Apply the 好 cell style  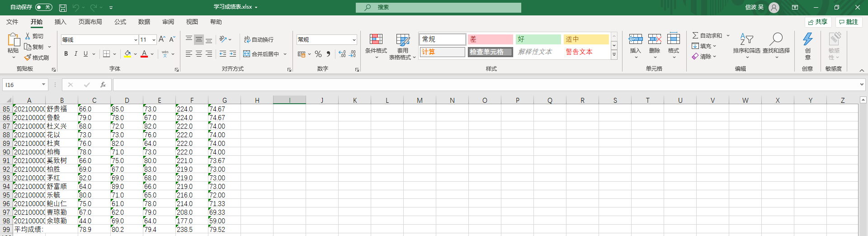pyautogui.click(x=538, y=39)
